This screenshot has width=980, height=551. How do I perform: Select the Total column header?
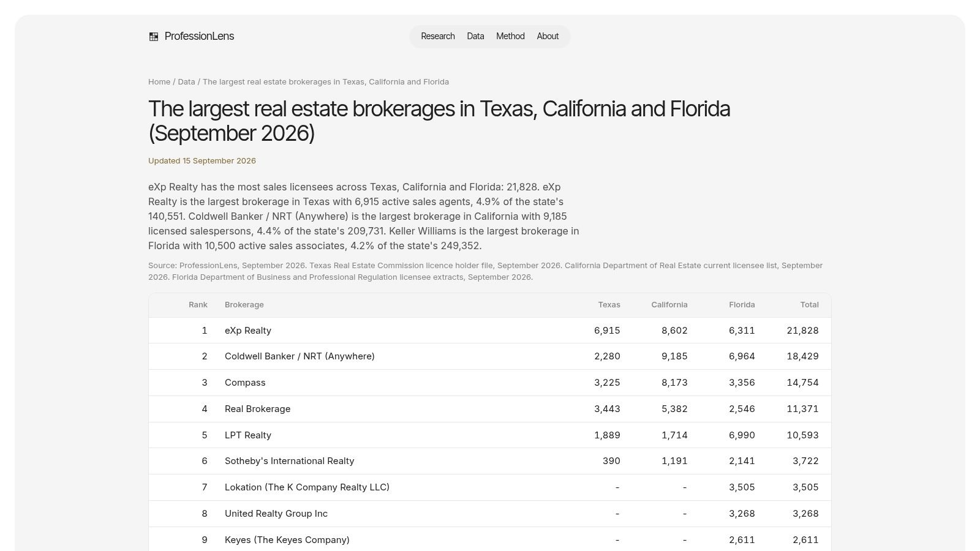click(x=809, y=304)
